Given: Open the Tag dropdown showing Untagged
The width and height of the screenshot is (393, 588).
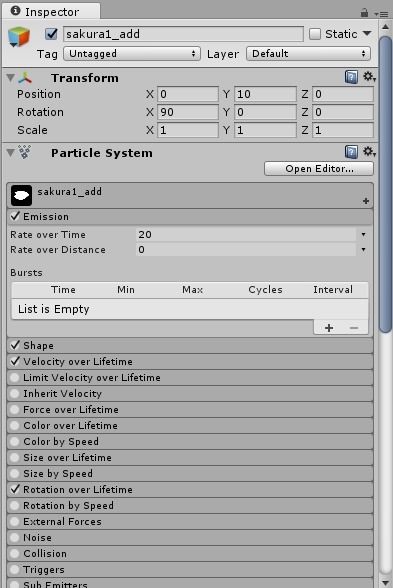Looking at the screenshot, I should click(132, 54).
